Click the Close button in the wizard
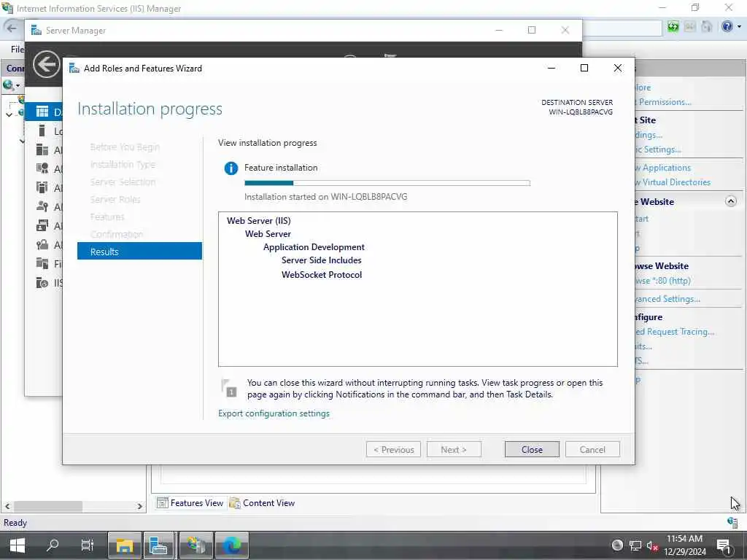This screenshot has height=560, width=747. point(532,449)
